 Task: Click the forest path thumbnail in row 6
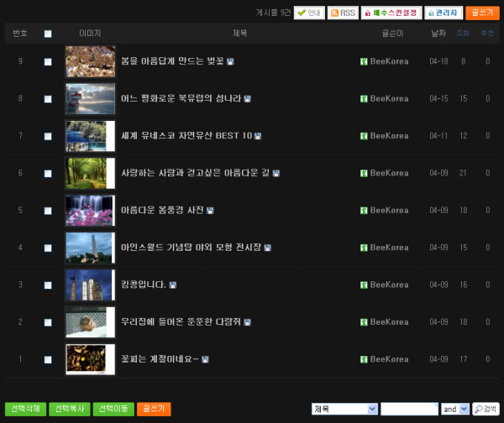(91, 173)
